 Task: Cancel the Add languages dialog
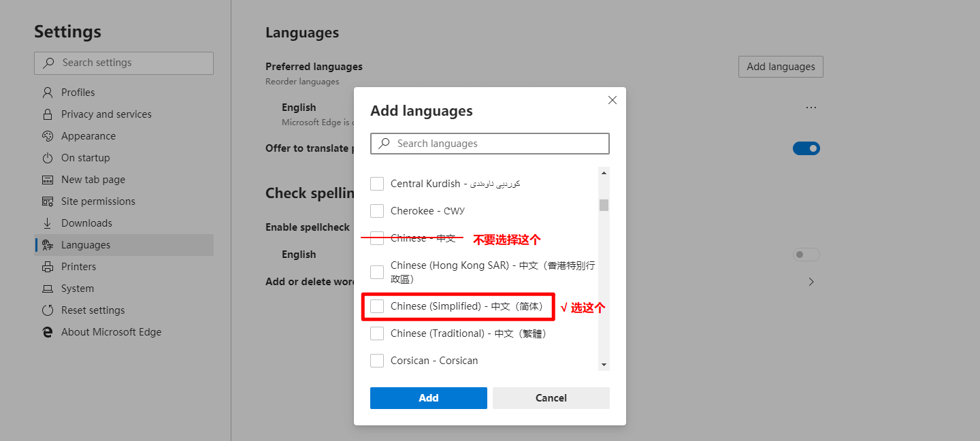[x=551, y=397]
